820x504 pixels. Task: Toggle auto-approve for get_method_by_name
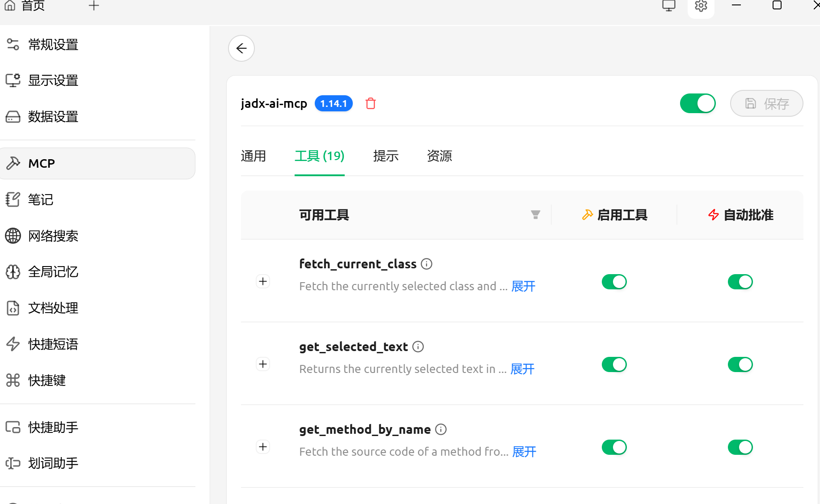pos(740,448)
